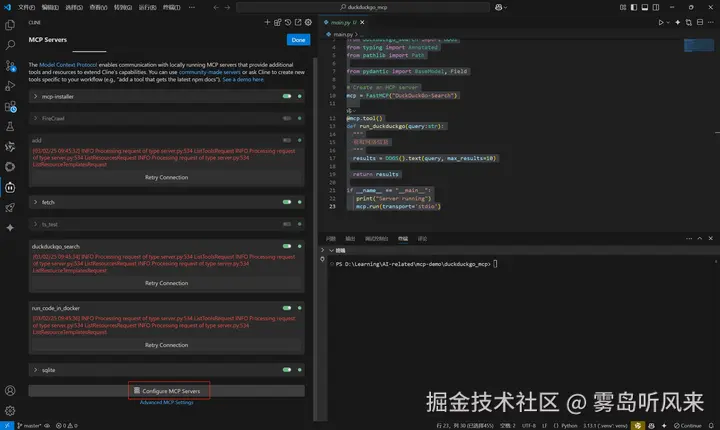Screen dimensions: 720x430
Task: Pop out Cline into editor tab
Action: 298,22
